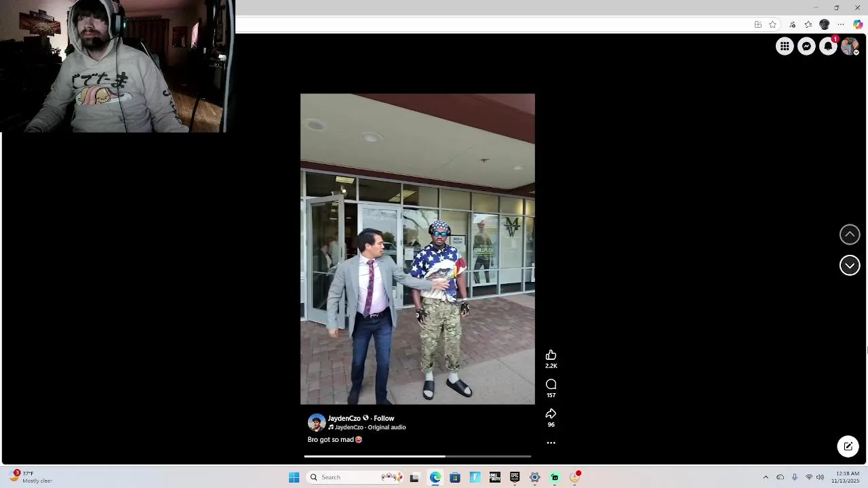Screen dimensions: 868x488
Task: Click the reel caption 'Bro got so mad'
Action: [331, 440]
